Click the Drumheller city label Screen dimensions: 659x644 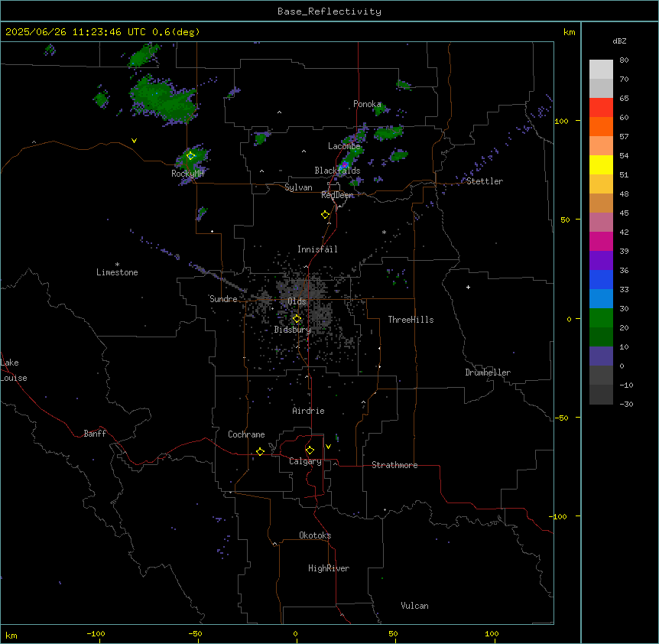tap(488, 372)
